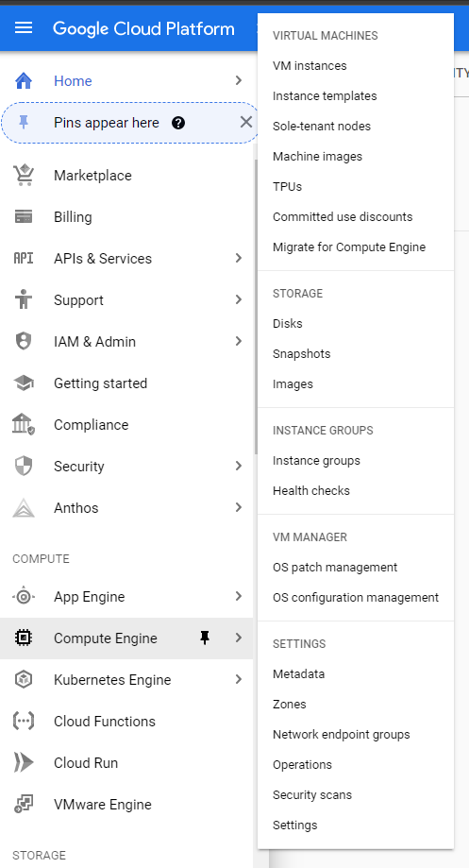Click the Billing credit card icon
The image size is (469, 868).
pyautogui.click(x=24, y=217)
